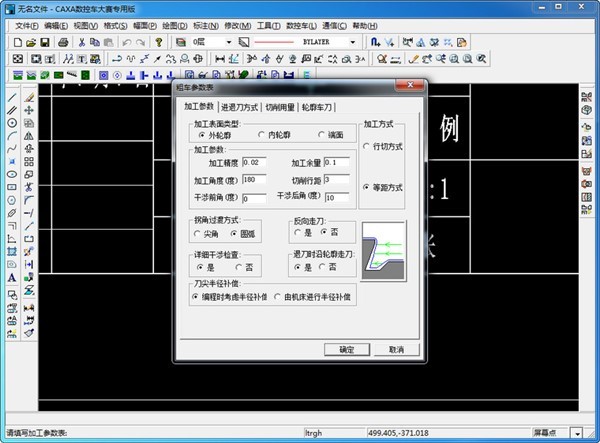Click the Save icon in toolbar
Image resolution: width=600 pixels, height=443 pixels.
tap(46, 43)
